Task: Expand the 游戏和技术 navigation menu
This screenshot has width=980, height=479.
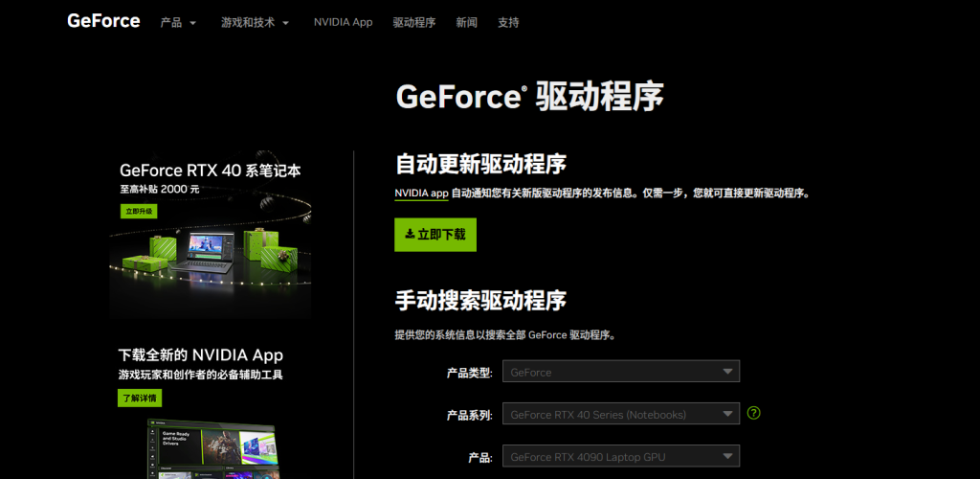Action: (255, 22)
